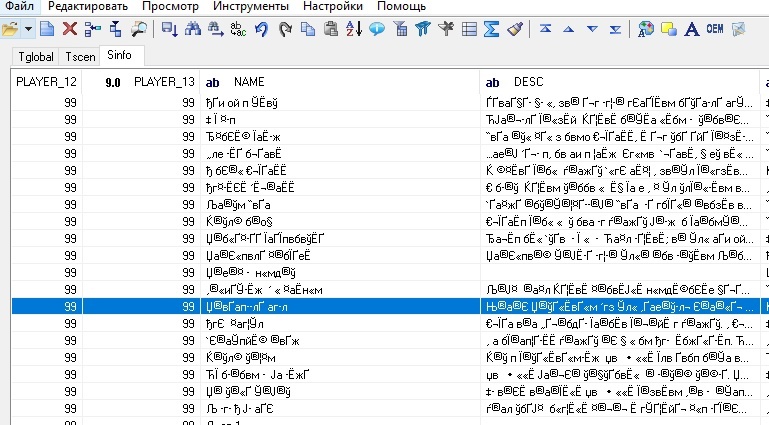The image size is (769, 425).
Task: Open the Настройки menu
Action: point(335,7)
